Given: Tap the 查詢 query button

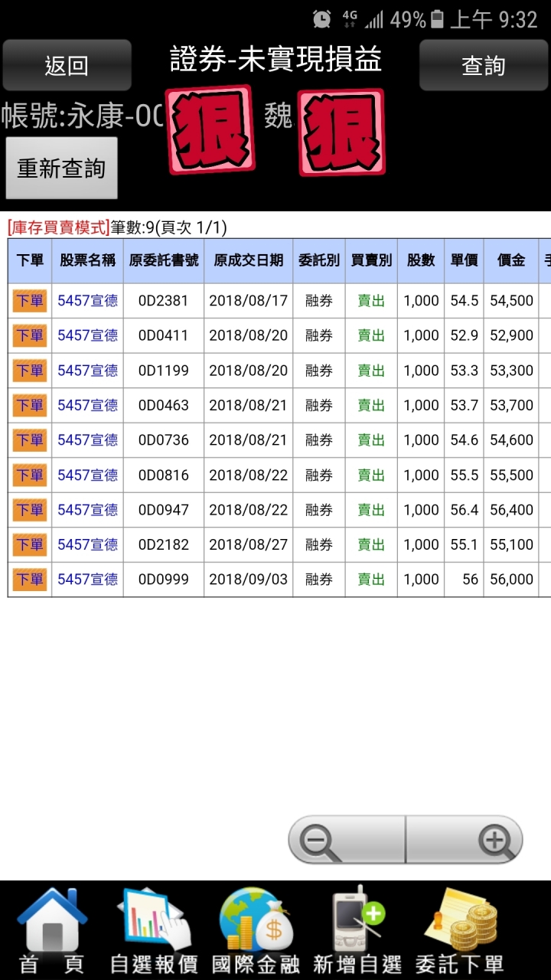Looking at the screenshot, I should [483, 66].
